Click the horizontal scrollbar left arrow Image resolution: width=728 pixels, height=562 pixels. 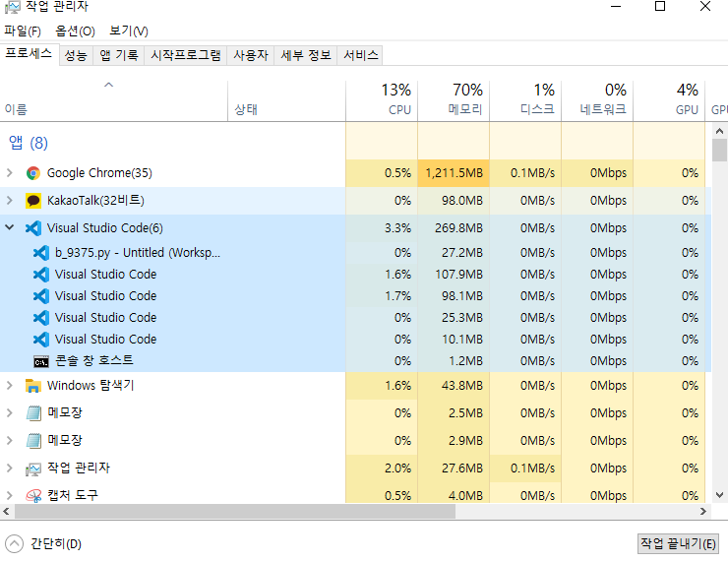point(6,512)
